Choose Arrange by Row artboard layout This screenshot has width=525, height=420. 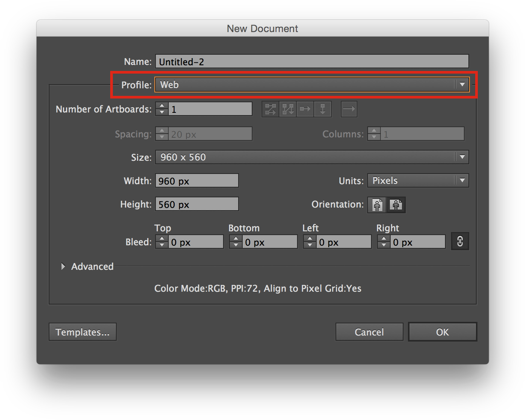click(305, 109)
